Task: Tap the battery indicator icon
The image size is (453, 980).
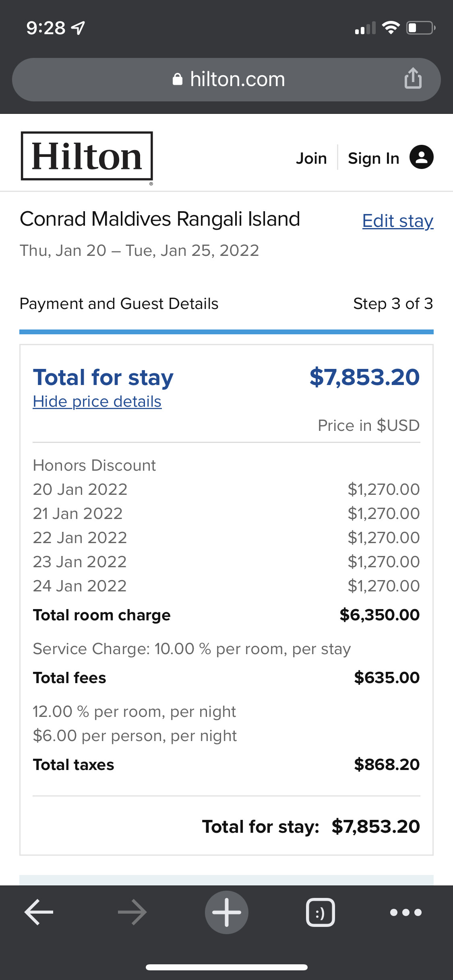Action: (420, 28)
